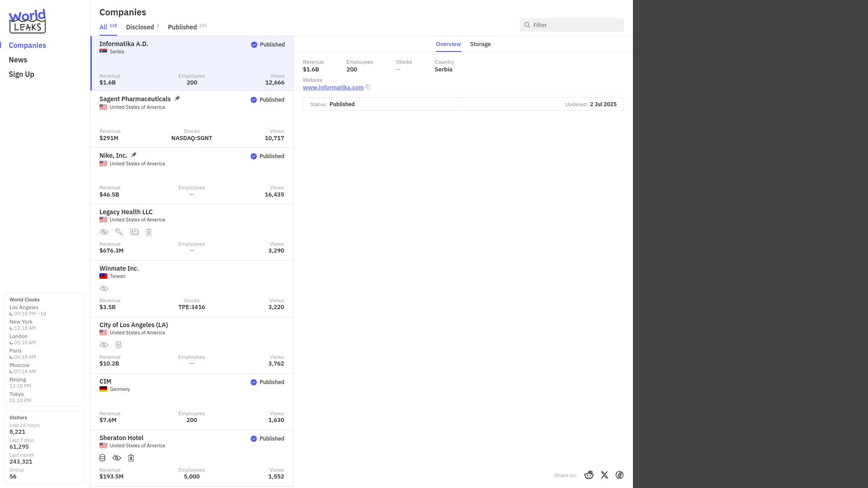Open the Sheraton Hotel entry
The height and width of the screenshot is (488, 868).
[x=192, y=458]
